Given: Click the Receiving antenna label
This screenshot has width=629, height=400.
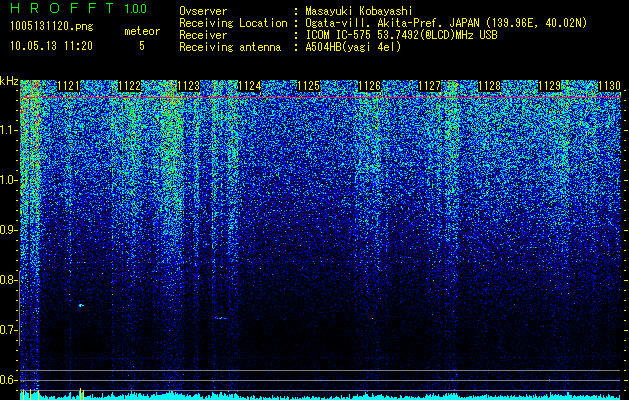Looking at the screenshot, I should [230, 47].
